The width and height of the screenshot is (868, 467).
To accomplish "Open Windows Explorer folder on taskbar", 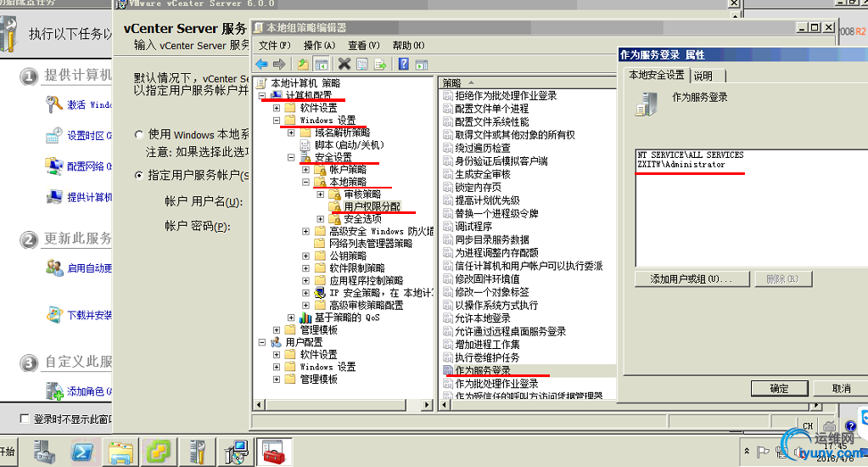I will click(x=120, y=452).
